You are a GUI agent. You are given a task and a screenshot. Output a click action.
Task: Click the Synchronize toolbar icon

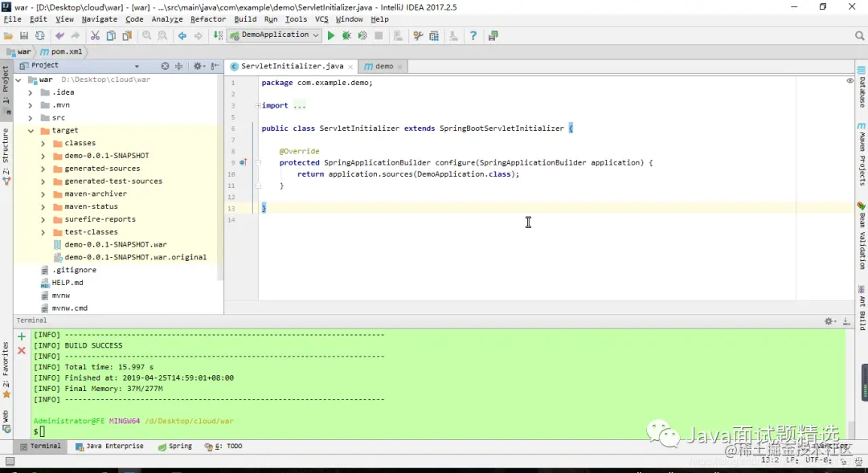(x=40, y=36)
